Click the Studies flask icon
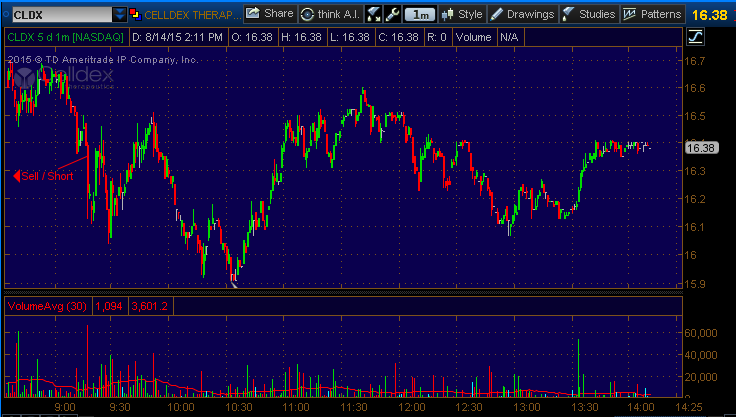Viewport: 736px width, 417px height. [x=568, y=14]
